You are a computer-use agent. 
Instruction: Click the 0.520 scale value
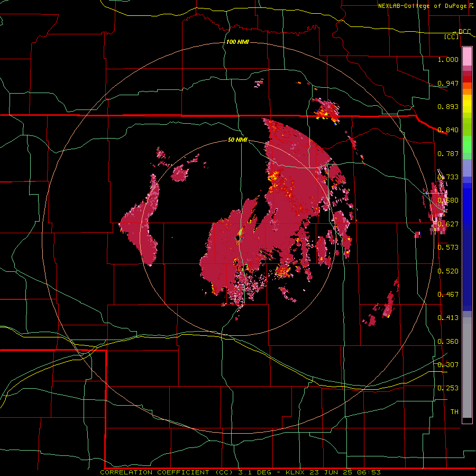(448, 271)
